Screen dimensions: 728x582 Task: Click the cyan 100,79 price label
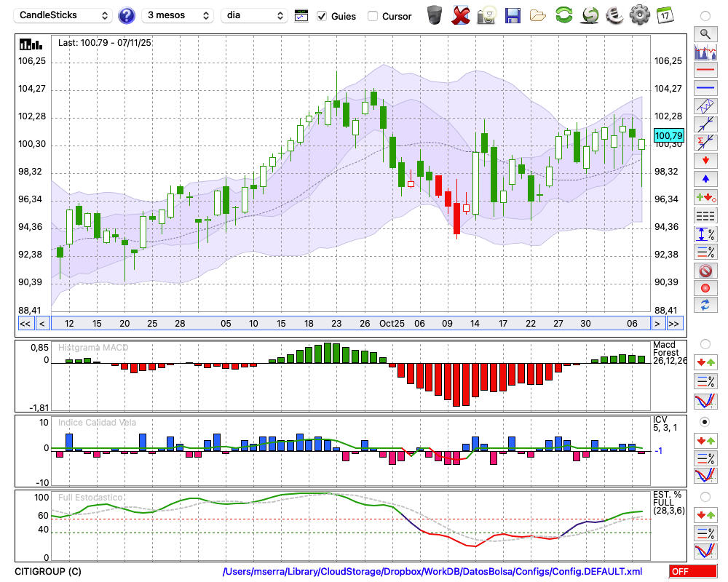tap(668, 135)
